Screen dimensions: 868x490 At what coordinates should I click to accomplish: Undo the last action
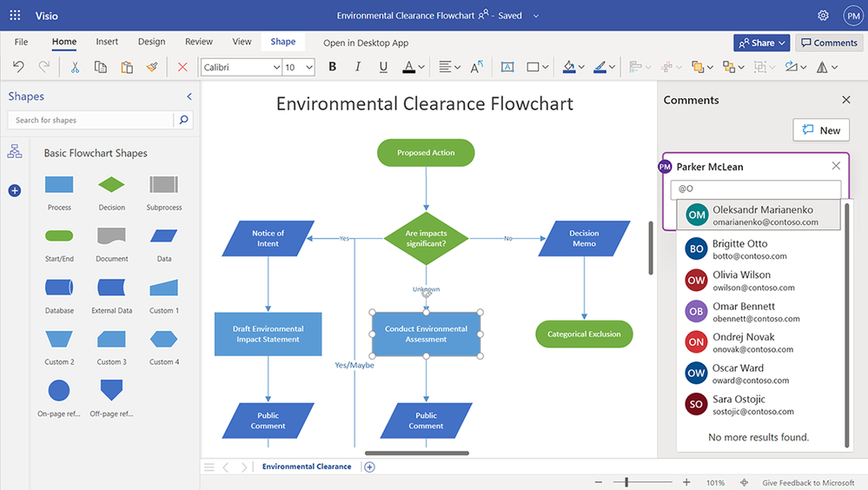18,67
